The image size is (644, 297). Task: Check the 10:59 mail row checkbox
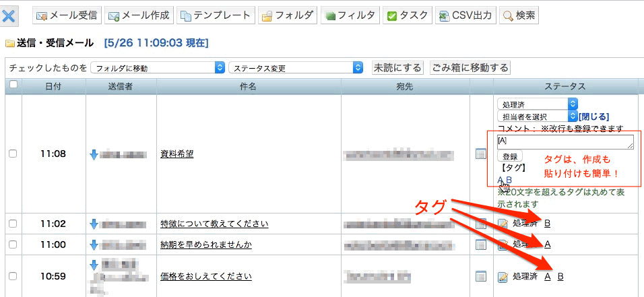click(13, 277)
